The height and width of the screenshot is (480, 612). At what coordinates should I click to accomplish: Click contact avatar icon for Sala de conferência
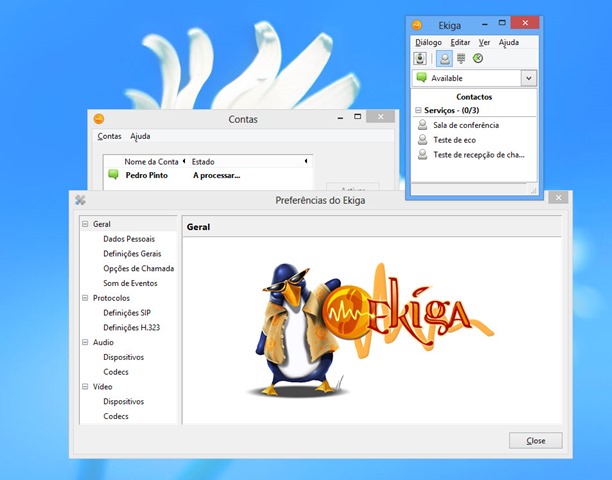[x=422, y=125]
